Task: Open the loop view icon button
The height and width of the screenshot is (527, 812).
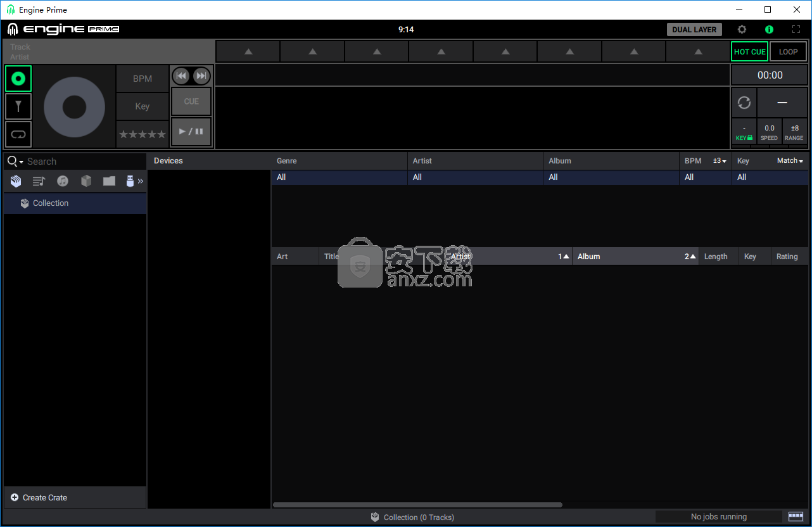Action: [18, 134]
